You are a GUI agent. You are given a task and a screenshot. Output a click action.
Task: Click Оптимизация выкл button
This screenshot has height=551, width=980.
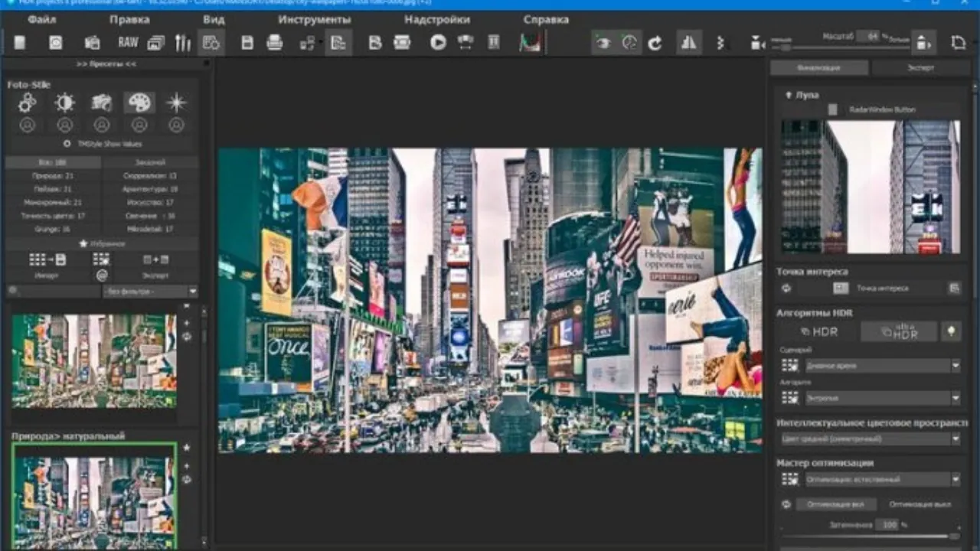[x=920, y=505]
